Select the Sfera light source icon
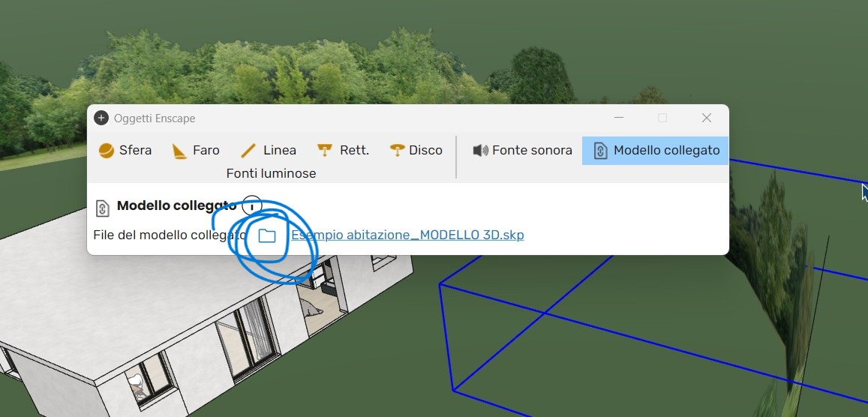The height and width of the screenshot is (417, 868). [x=107, y=151]
